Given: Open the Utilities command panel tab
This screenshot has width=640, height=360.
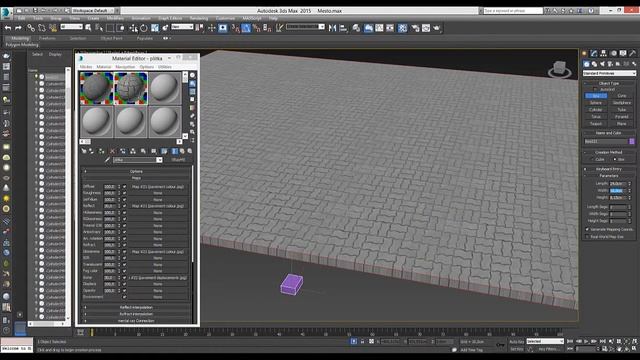Looking at the screenshot, I should click(632, 53).
